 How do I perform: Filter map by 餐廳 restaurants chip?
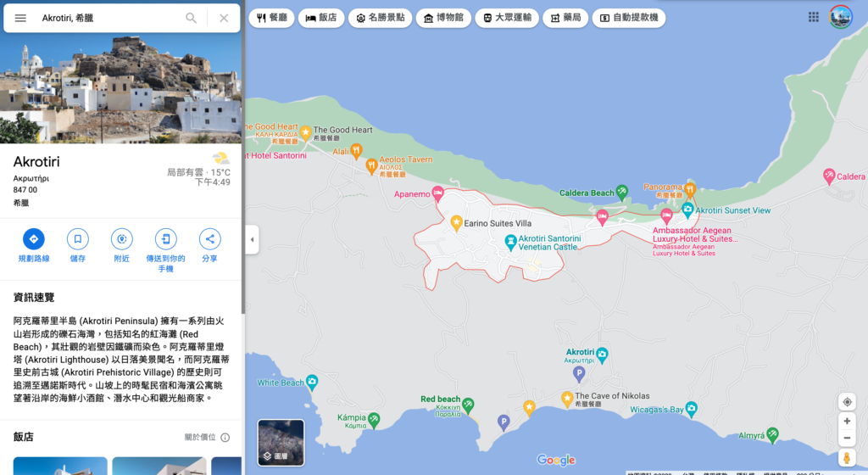[x=271, y=18]
